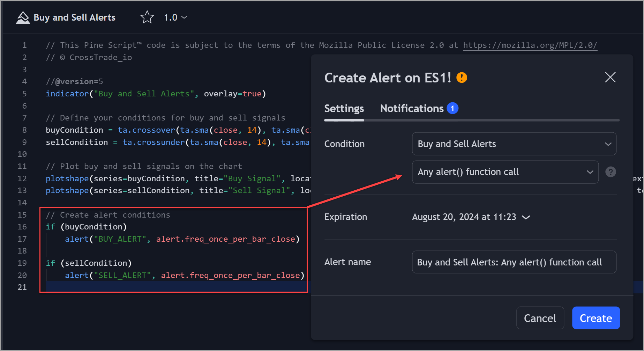Image resolution: width=644 pixels, height=351 pixels.
Task: Switch to the Notifications tab
Action: pos(412,108)
